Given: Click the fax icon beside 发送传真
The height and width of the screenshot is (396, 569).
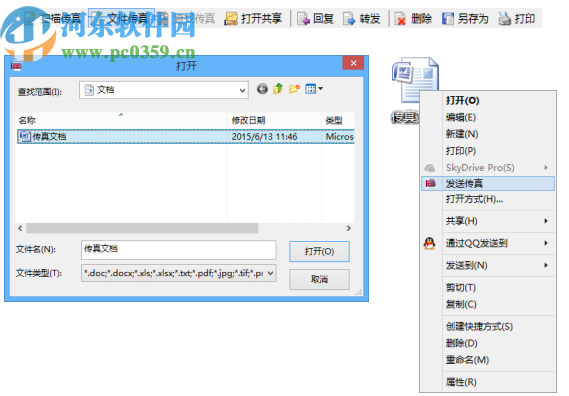Looking at the screenshot, I should tap(430, 184).
